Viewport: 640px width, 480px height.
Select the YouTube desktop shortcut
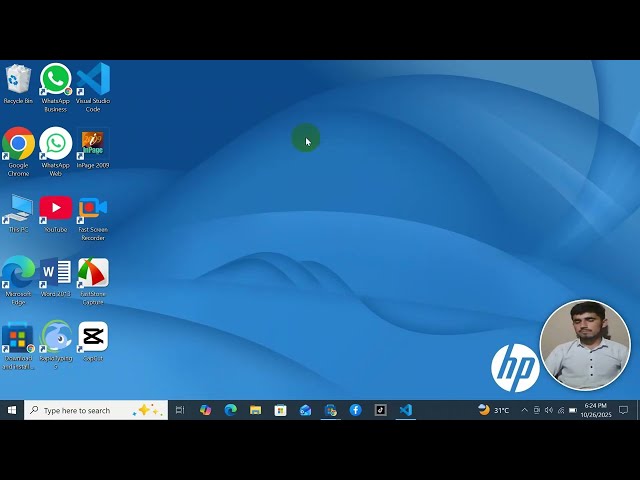point(56,214)
